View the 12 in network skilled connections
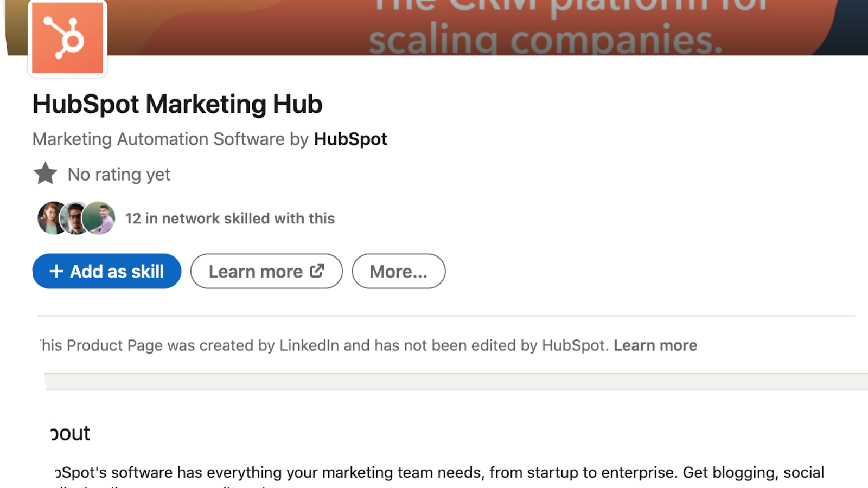Screen dimensions: 868x488 230,219
